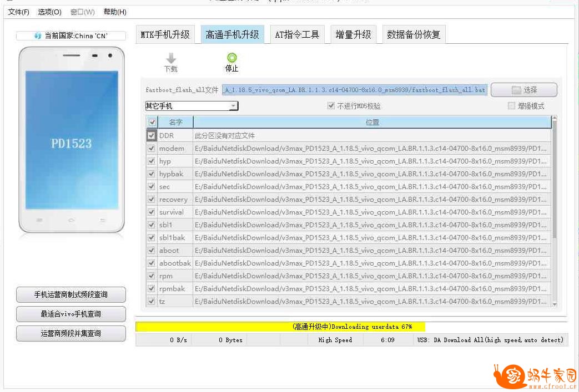Viewport: 579px width, 392px height.
Task: Switch to the 高通手机升级 tab
Action: (232, 35)
